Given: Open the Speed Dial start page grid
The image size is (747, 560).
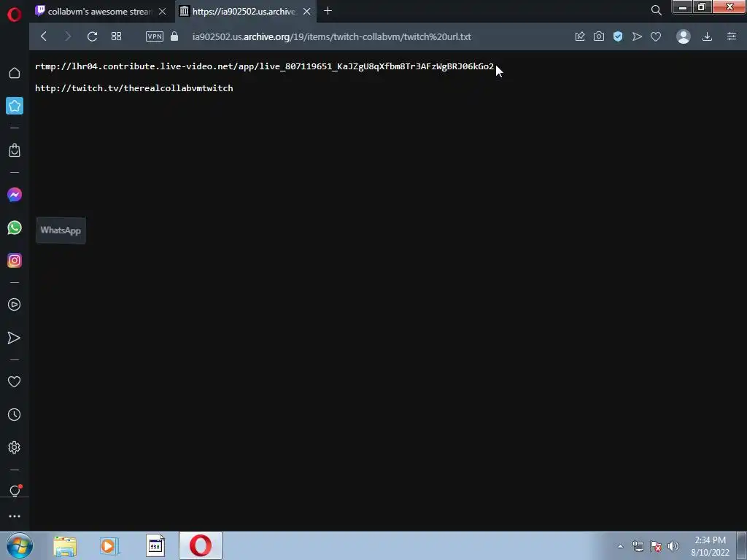Looking at the screenshot, I should click(116, 36).
